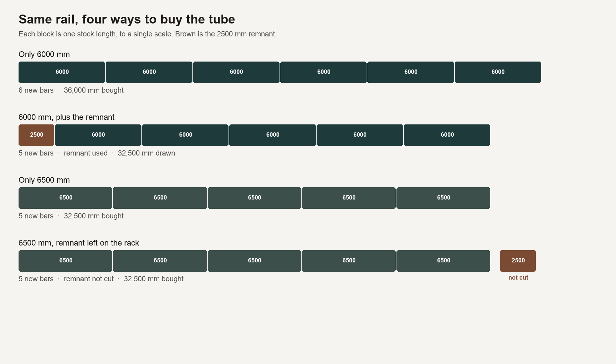Select the first 6500 block in the remnant-on-rack row

pos(66,261)
